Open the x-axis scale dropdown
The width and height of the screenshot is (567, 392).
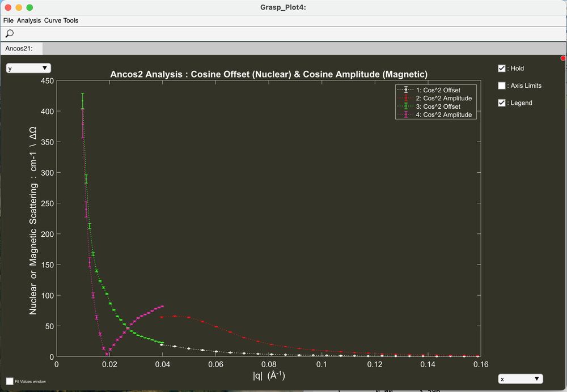pos(520,379)
